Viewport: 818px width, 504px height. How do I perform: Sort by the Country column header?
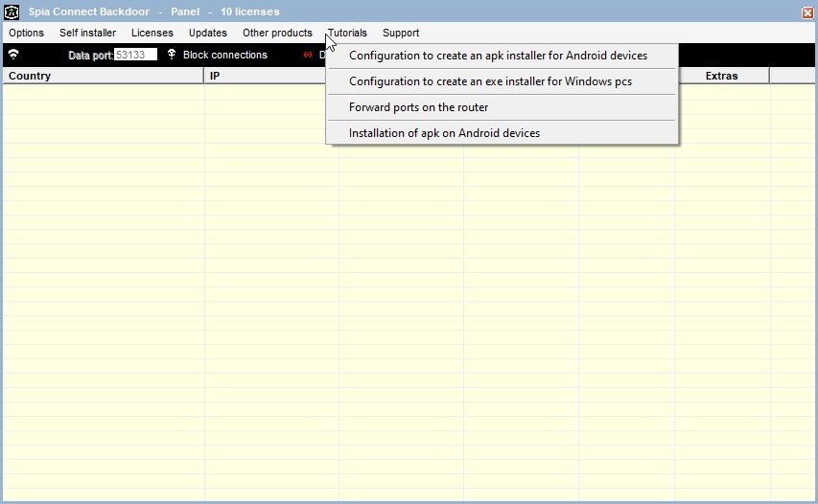(104, 76)
